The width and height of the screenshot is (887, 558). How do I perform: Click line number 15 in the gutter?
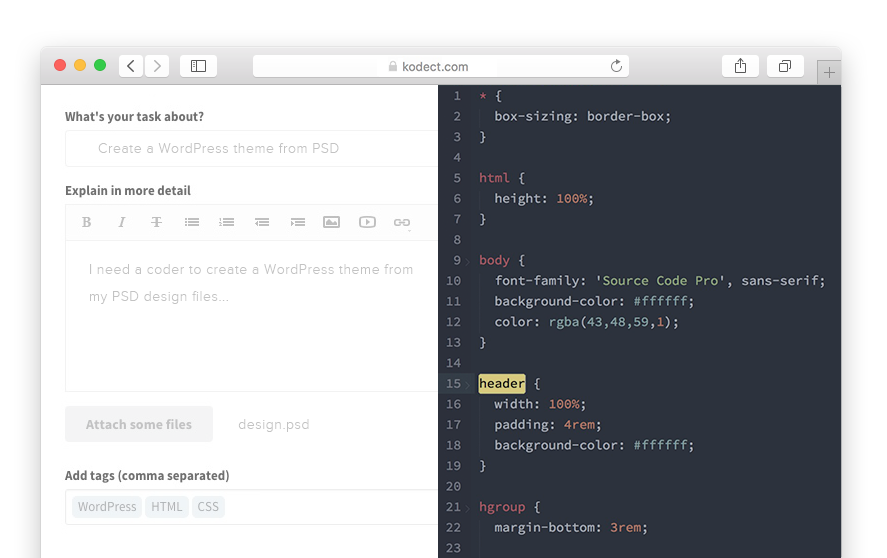pyautogui.click(x=453, y=384)
